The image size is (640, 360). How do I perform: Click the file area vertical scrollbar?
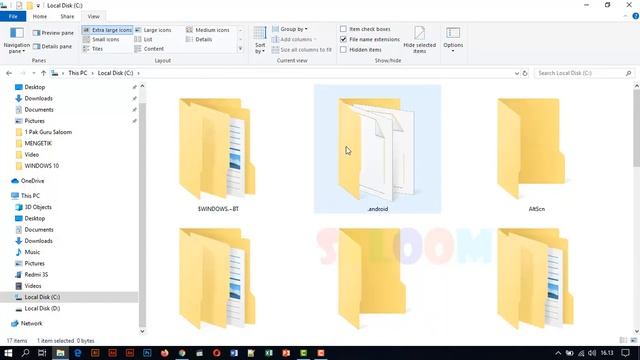click(636, 128)
